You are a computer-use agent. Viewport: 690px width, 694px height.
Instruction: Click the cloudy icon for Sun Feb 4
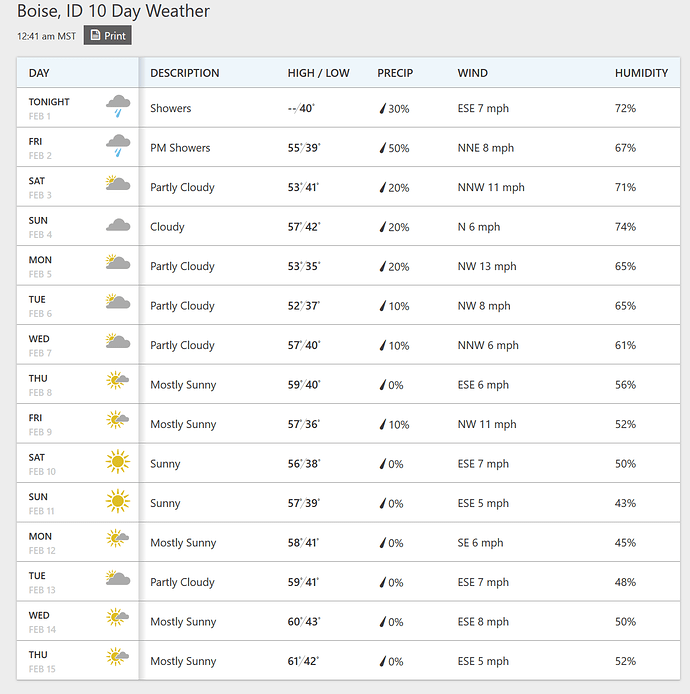[x=118, y=226]
